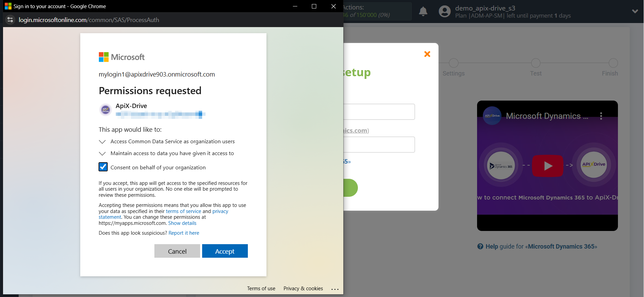Click the Accept button
Screen dimensions: 644x297
(x=225, y=251)
